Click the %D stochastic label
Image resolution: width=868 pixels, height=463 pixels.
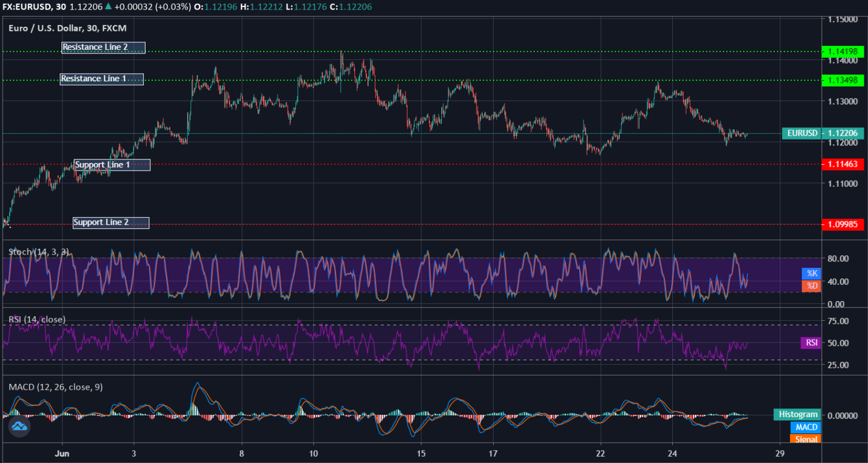pyautogui.click(x=811, y=286)
